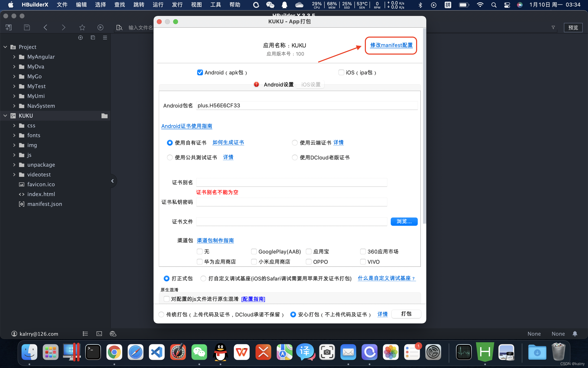Collapse the Project root tree node

pyautogui.click(x=5, y=47)
